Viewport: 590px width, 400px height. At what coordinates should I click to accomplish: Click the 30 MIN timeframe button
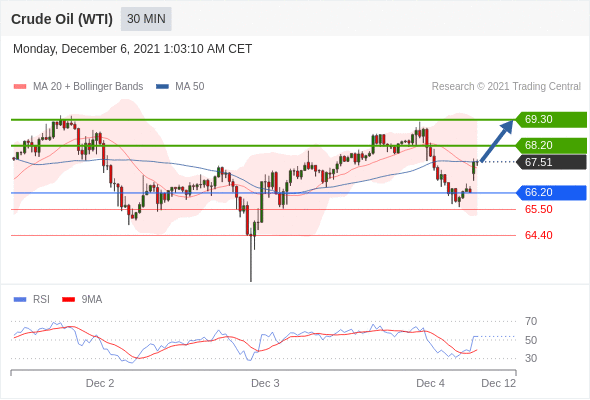pyautogui.click(x=146, y=19)
